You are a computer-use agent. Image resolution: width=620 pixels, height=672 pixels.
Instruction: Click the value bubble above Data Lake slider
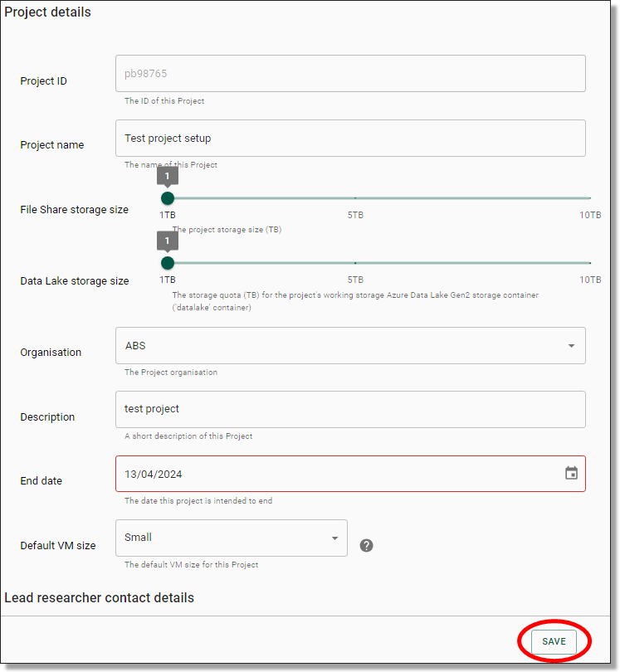click(168, 241)
